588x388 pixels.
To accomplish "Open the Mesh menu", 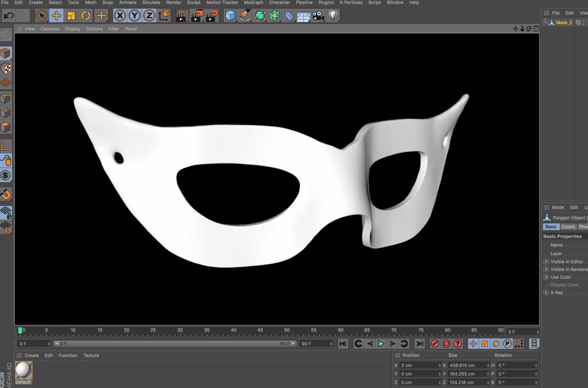I will pos(90,2).
